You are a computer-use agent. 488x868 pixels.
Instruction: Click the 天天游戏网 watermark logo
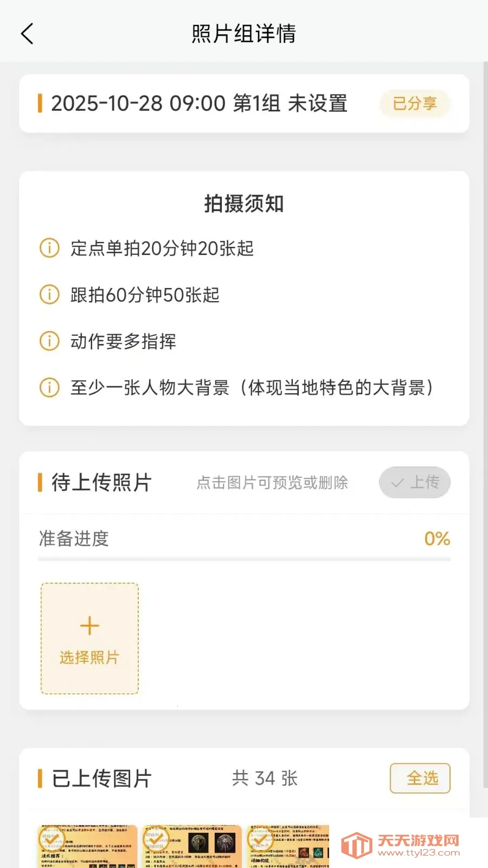pyautogui.click(x=401, y=845)
